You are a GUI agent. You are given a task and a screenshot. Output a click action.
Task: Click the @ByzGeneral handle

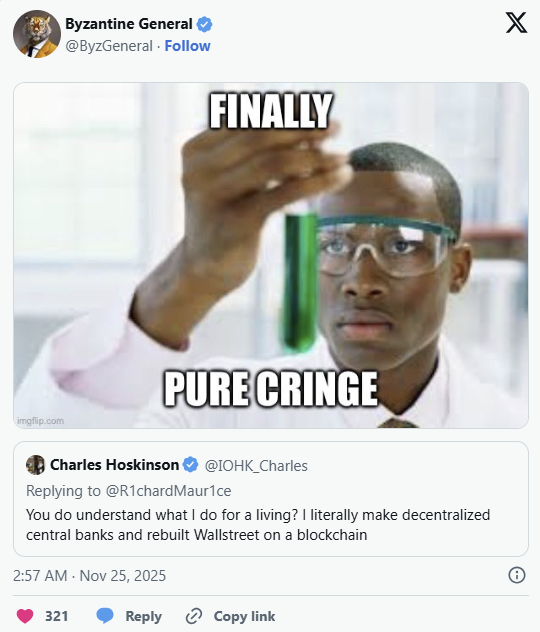109,46
